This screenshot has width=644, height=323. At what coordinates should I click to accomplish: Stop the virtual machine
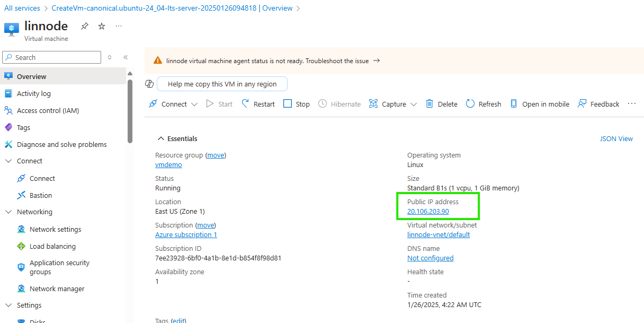pyautogui.click(x=296, y=104)
